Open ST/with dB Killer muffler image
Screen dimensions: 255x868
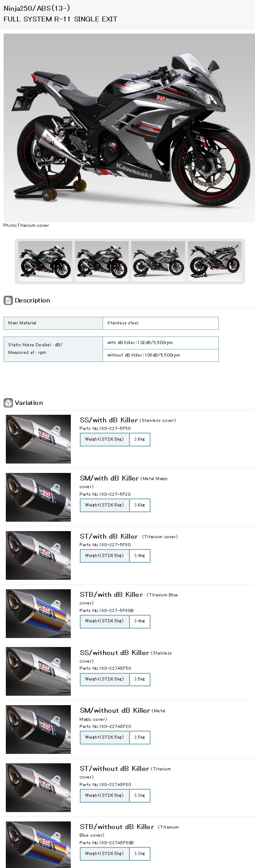38,555
